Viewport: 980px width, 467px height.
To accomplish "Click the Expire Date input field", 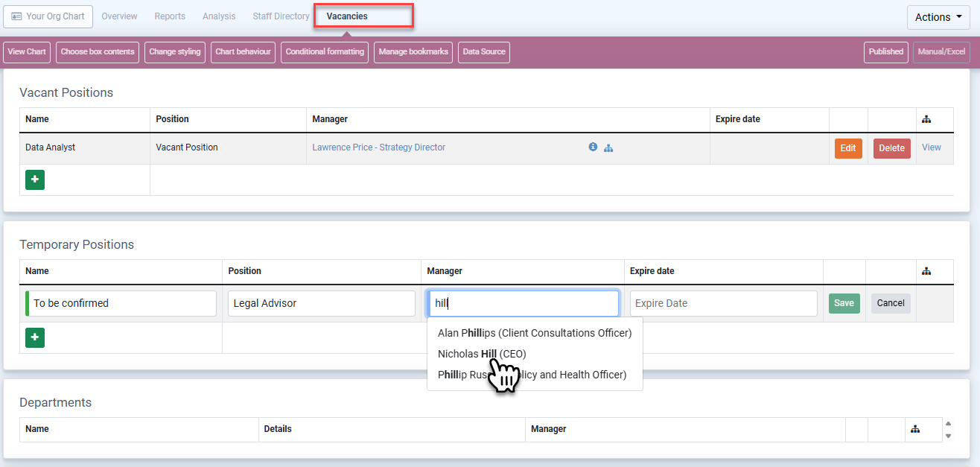I will 723,303.
